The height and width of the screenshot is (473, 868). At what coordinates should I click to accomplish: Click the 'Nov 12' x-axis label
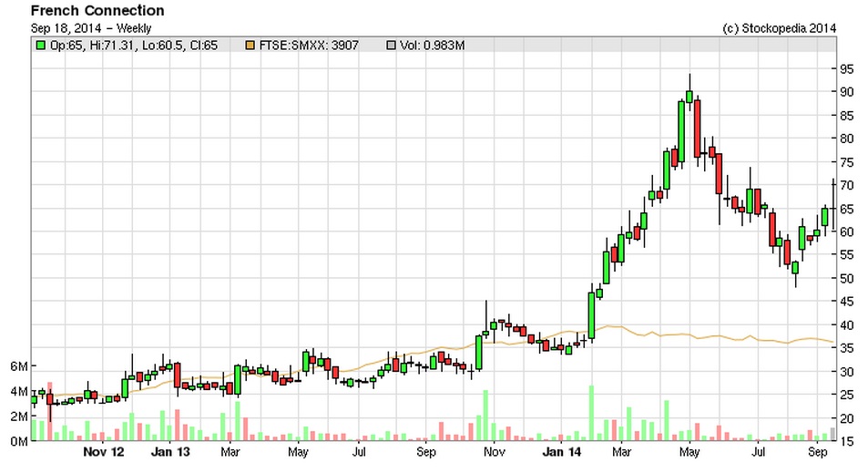click(104, 452)
